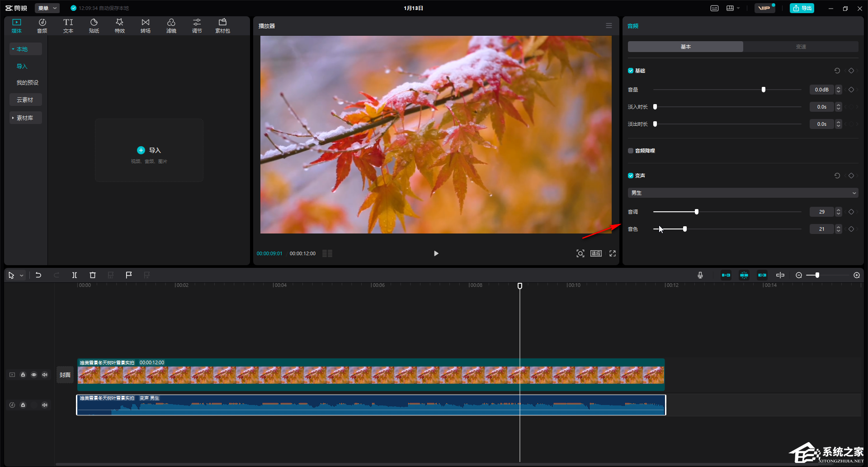Open the 菜单 menu dropdown
The width and height of the screenshot is (868, 467).
(47, 8)
